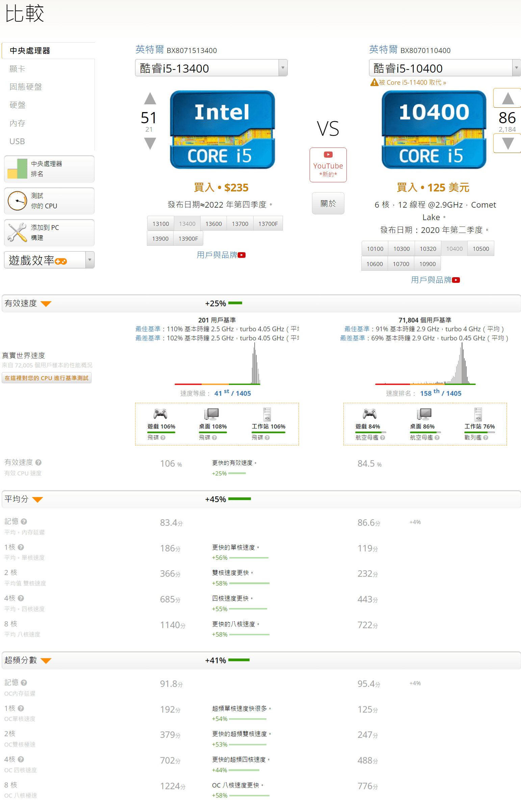Open the Intel Core i5-13400 chip image
The width and height of the screenshot is (521, 812).
click(x=222, y=130)
